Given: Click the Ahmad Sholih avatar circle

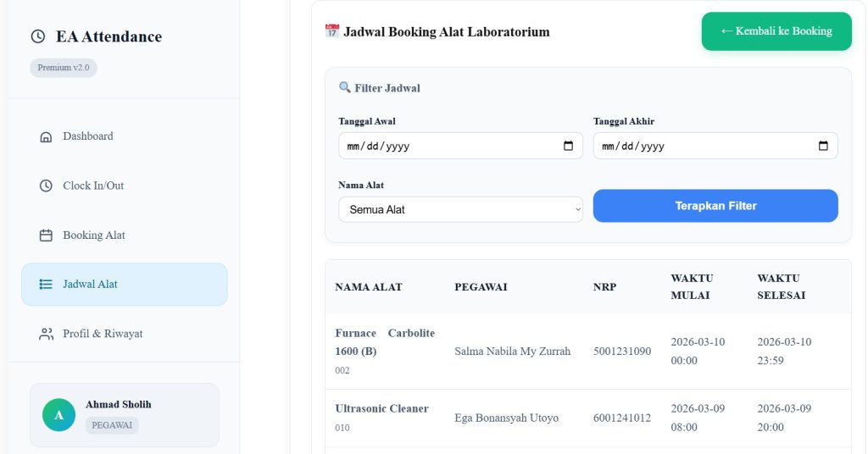Looking at the screenshot, I should click(x=58, y=415).
